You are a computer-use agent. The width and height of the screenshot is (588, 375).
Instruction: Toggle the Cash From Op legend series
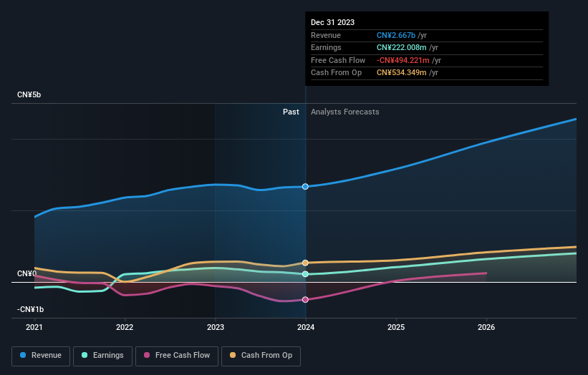click(261, 356)
